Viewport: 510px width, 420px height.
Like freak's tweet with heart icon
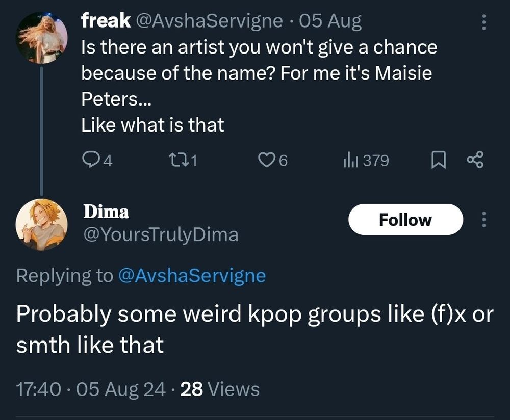[266, 161]
